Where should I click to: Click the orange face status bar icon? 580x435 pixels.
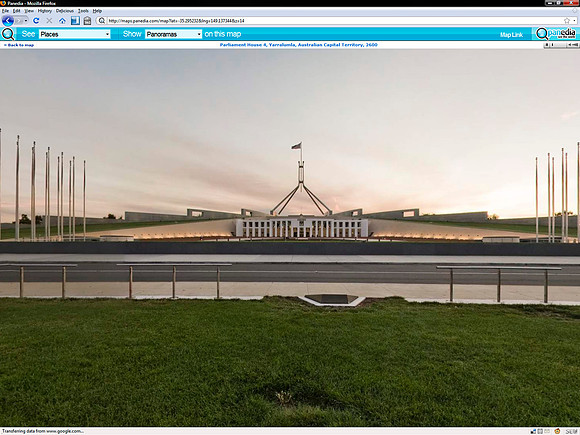(557, 431)
